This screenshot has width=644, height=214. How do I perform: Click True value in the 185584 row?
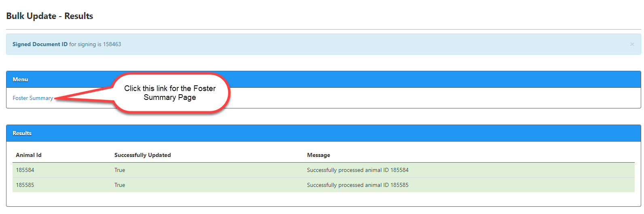(120, 170)
